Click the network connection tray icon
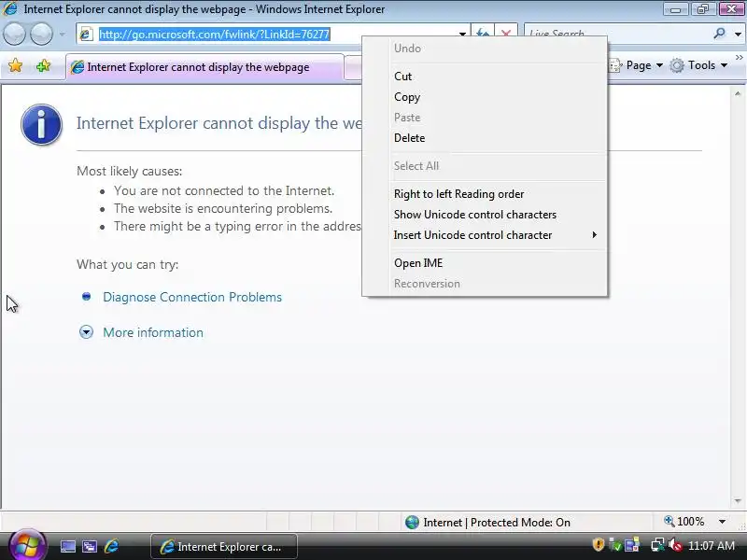747x560 pixels. (x=657, y=544)
